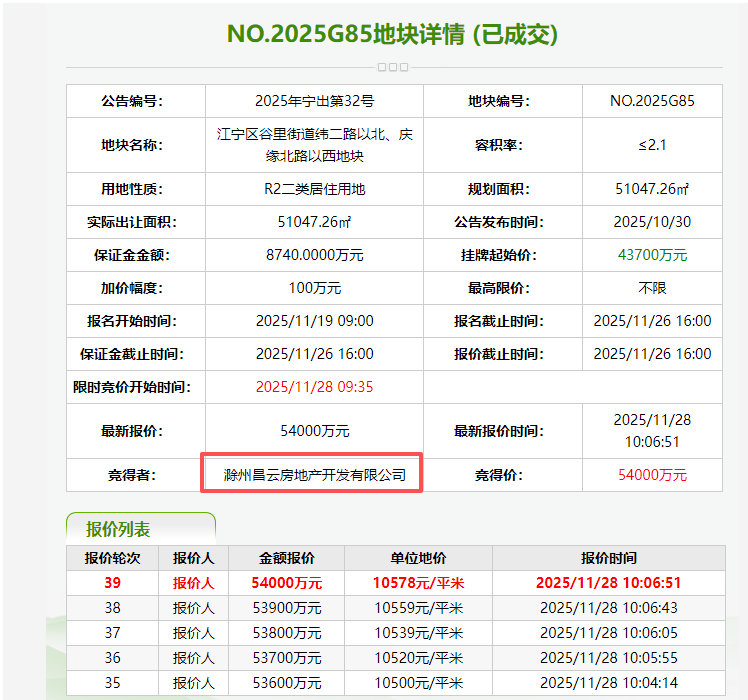Select announcement number 2025年宁出第32号
The width and height of the screenshot is (748, 700).
tap(314, 101)
